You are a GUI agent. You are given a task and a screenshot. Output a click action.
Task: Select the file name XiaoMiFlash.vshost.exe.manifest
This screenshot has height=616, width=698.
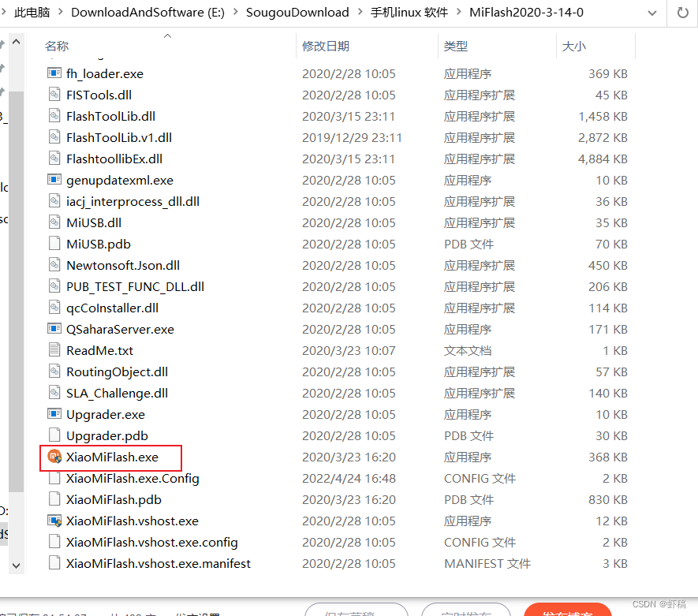point(159,563)
